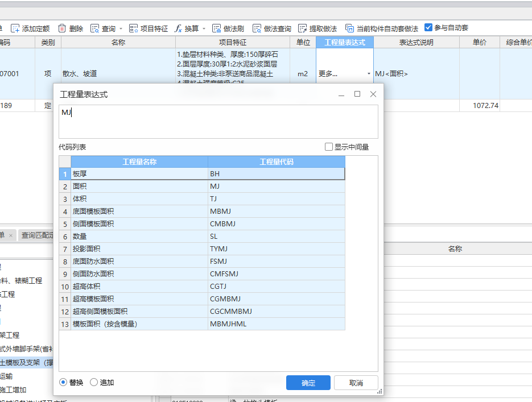Click the TJ code cell
The height and width of the screenshot is (402, 532).
click(x=277, y=199)
